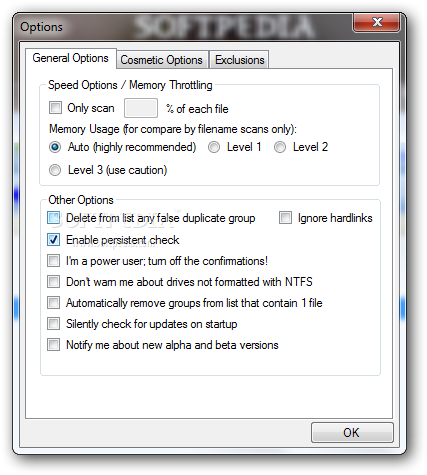This screenshot has height=475, width=427.
Task: Enable automatically remove groups containing 1 file
Action: coord(53,303)
